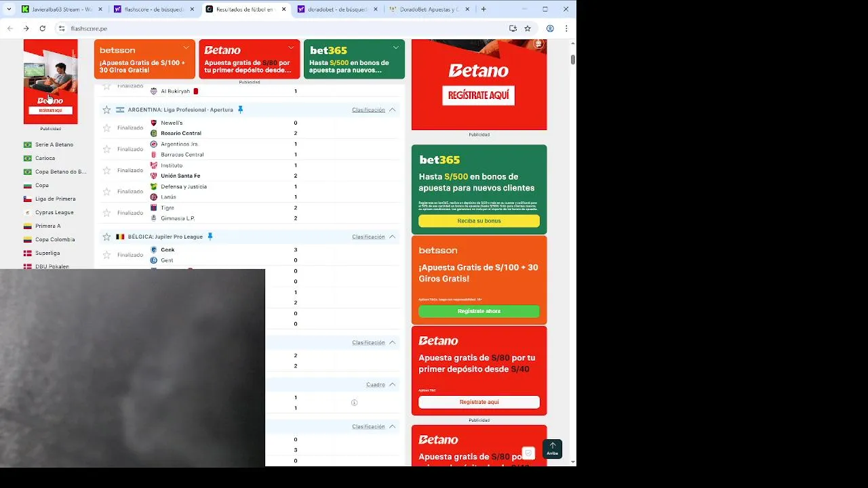Open a new browser tab
Viewport: 868px width, 488px height.
484,9
